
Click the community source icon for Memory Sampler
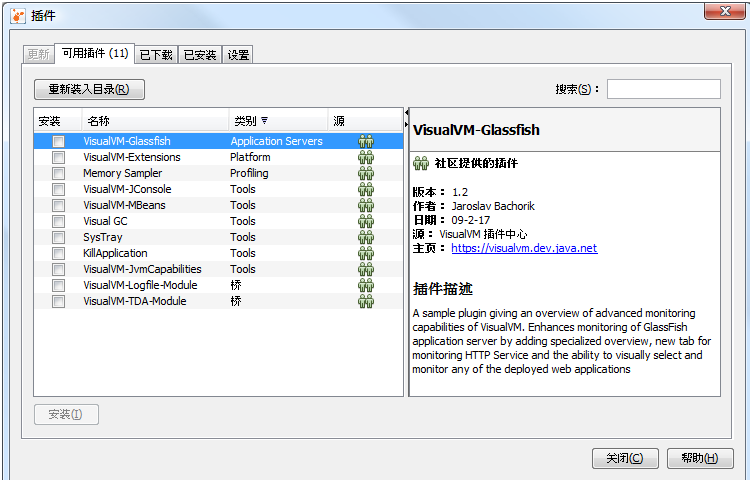[366, 174]
